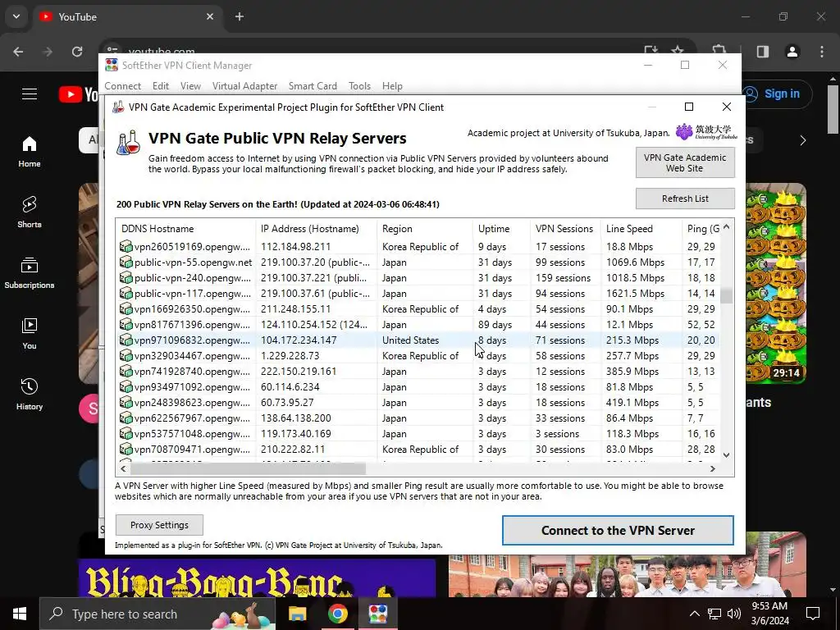Open Chrome profile icon

(792, 52)
